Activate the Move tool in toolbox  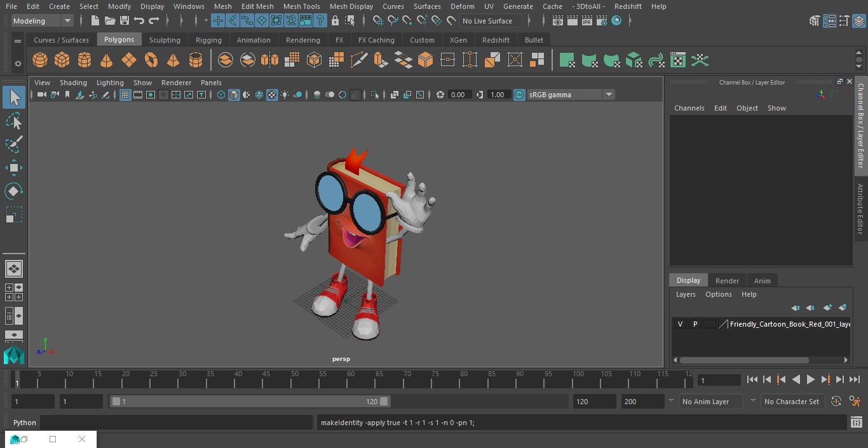coord(13,168)
